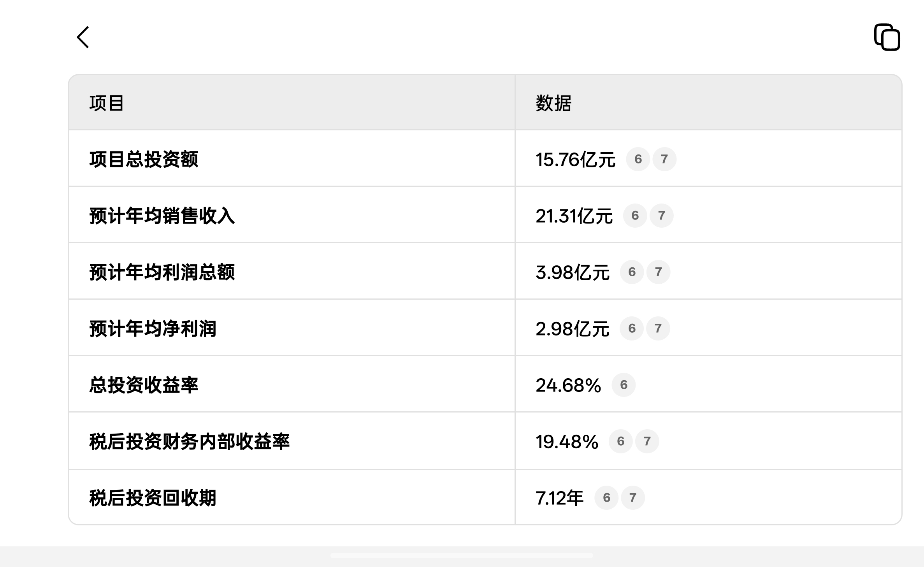
Task: View citation 6 beside 24.68%
Action: [624, 385]
